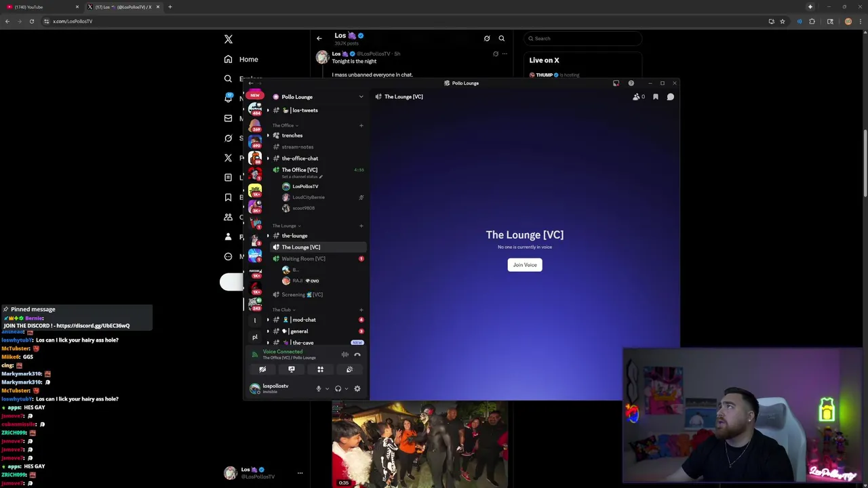Show chat bubble icon in Lounge header
This screenshot has width=868, height=488.
click(670, 97)
